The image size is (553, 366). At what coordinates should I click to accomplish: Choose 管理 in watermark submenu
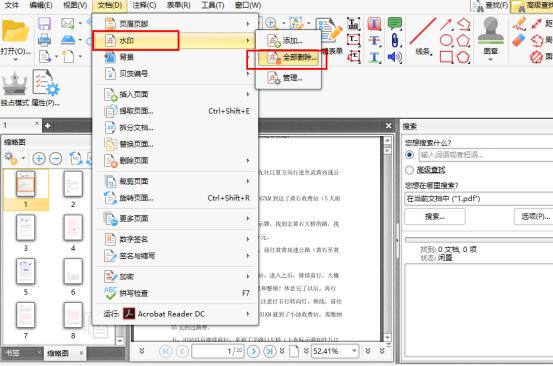point(288,78)
